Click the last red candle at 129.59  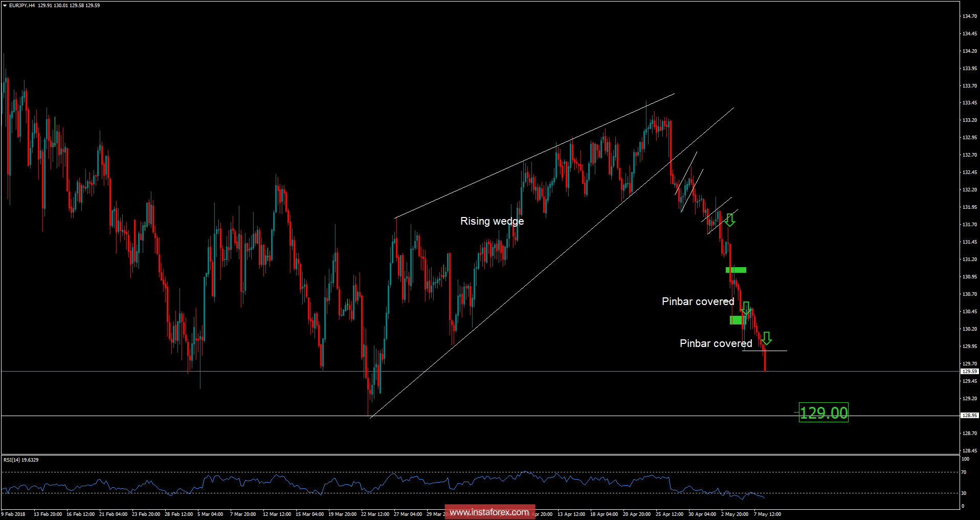click(x=765, y=360)
